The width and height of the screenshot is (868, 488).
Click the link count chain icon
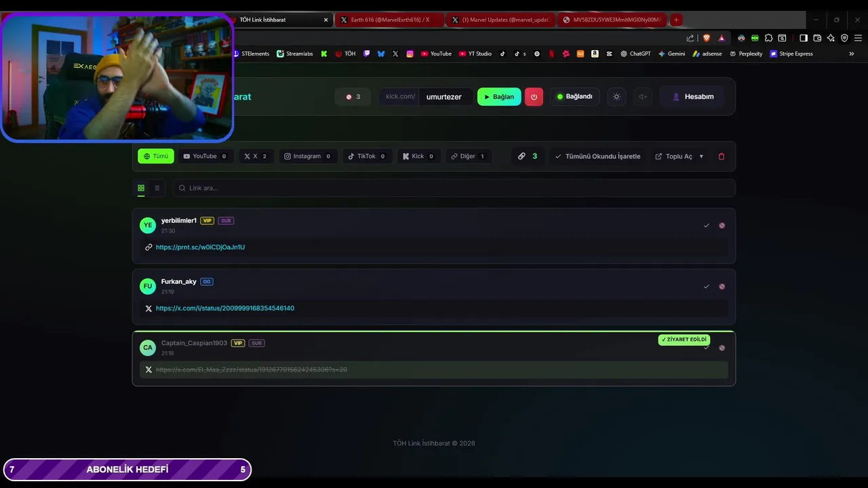pyautogui.click(x=521, y=157)
